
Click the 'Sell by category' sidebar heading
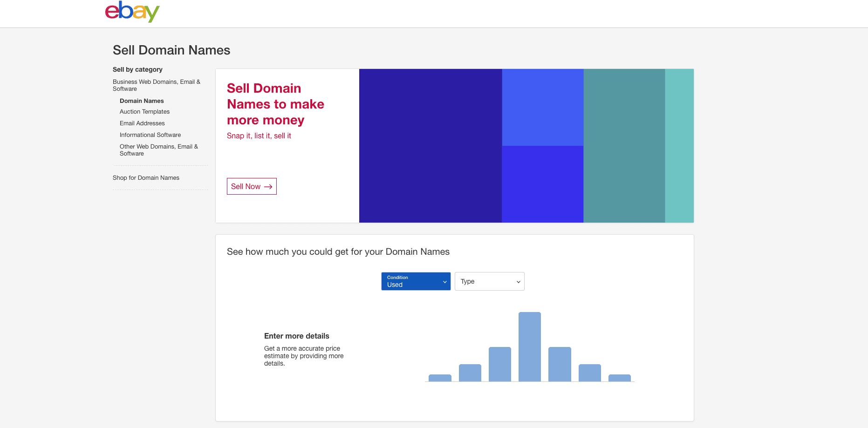(137, 69)
